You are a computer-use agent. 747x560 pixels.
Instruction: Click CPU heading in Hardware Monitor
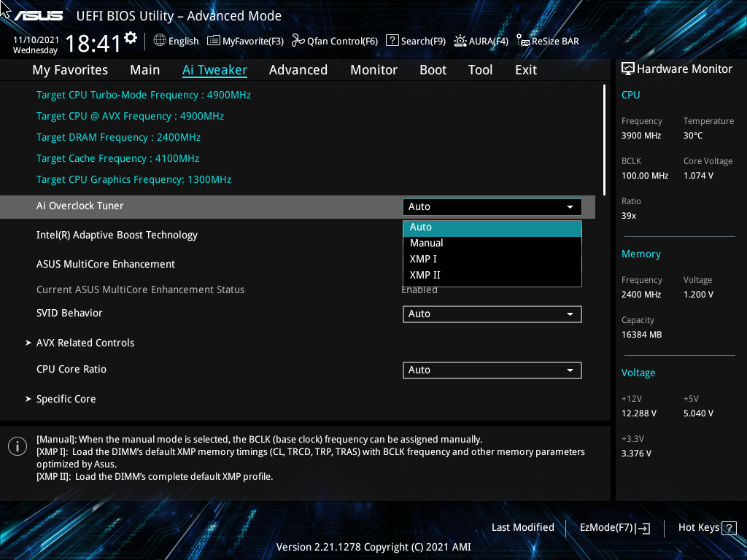(x=631, y=96)
